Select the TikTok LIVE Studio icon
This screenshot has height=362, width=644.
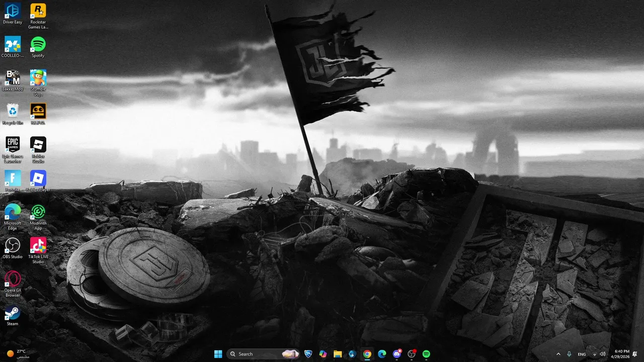coord(38,250)
